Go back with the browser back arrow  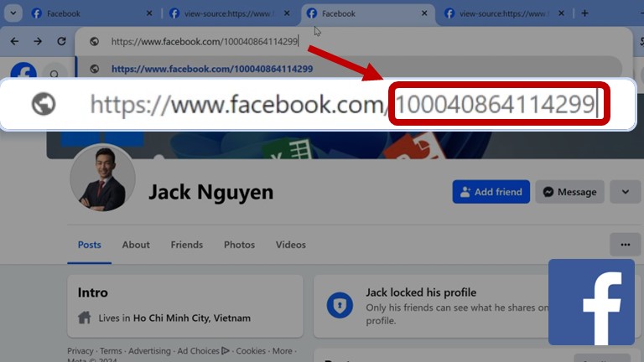[x=14, y=41]
